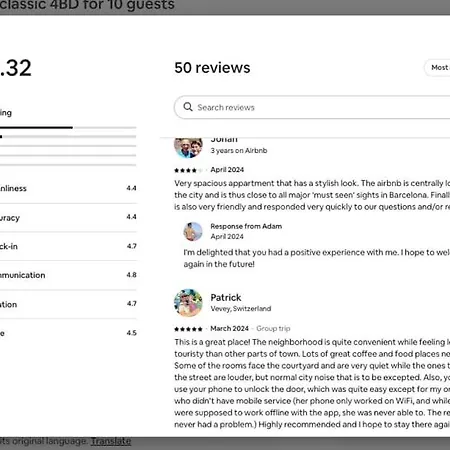
Task: Click the Response from Adam heading
Action: click(x=246, y=226)
